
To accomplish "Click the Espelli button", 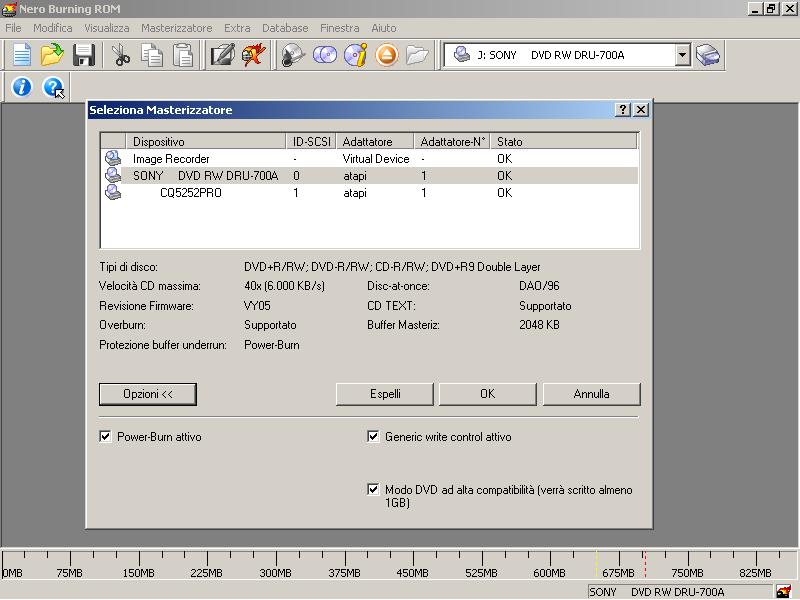I will [385, 394].
